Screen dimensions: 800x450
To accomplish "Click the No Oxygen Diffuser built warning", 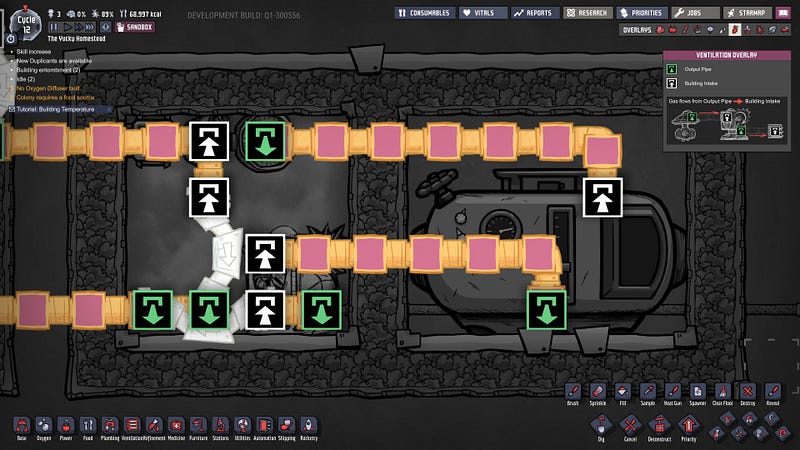I will click(x=48, y=88).
